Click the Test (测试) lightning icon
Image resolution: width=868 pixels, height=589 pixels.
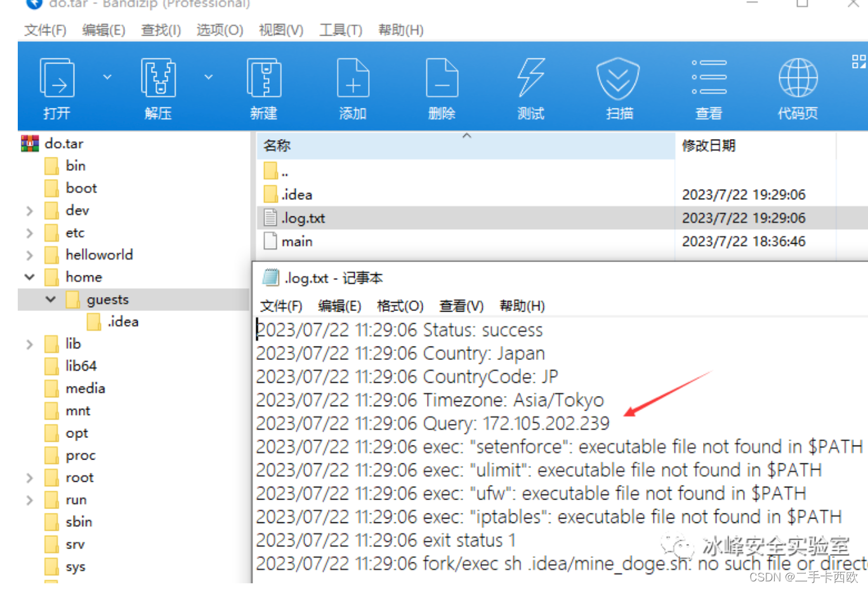(531, 78)
